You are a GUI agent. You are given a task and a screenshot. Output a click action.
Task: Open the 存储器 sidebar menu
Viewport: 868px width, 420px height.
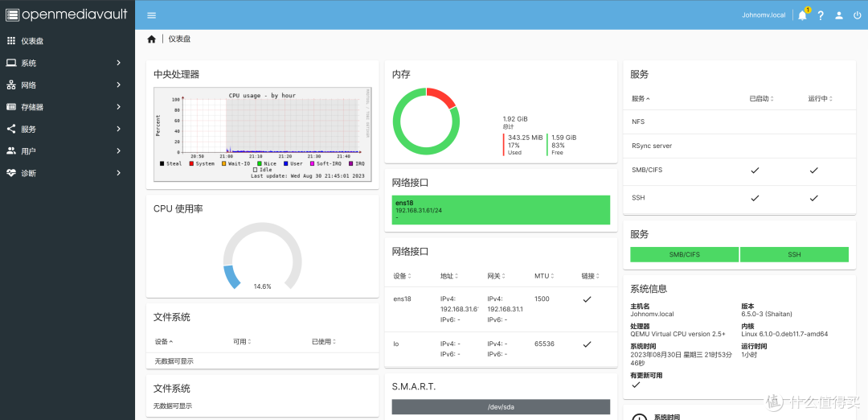point(68,107)
